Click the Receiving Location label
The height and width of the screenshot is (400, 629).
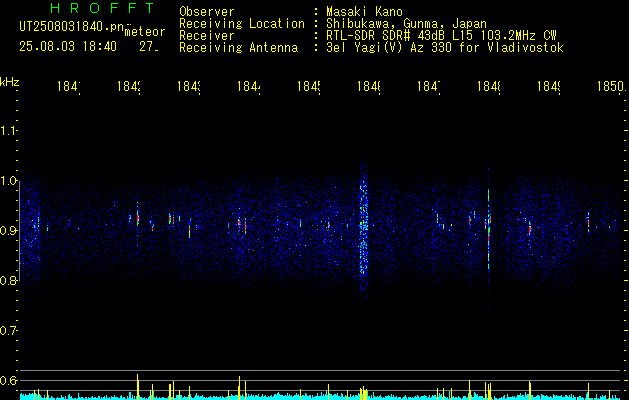coord(242,24)
